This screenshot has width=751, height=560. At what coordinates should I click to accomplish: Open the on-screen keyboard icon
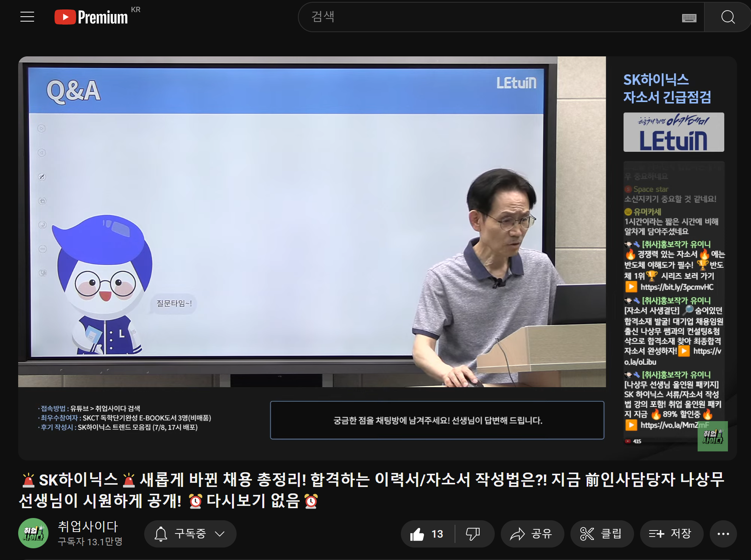click(689, 18)
